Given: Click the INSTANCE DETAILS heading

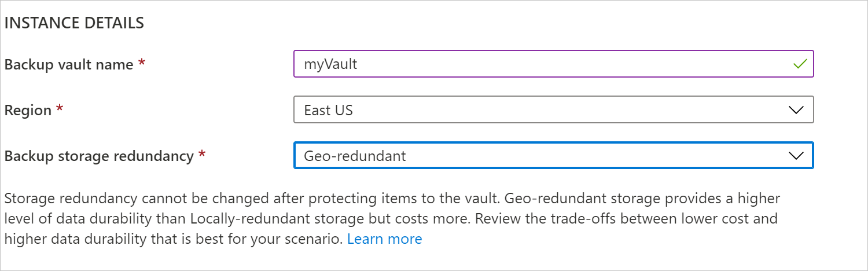Looking at the screenshot, I should (x=74, y=23).
